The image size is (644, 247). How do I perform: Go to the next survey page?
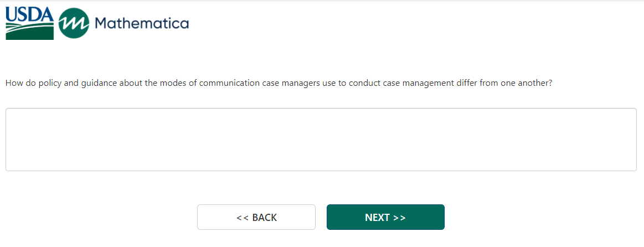click(x=385, y=217)
